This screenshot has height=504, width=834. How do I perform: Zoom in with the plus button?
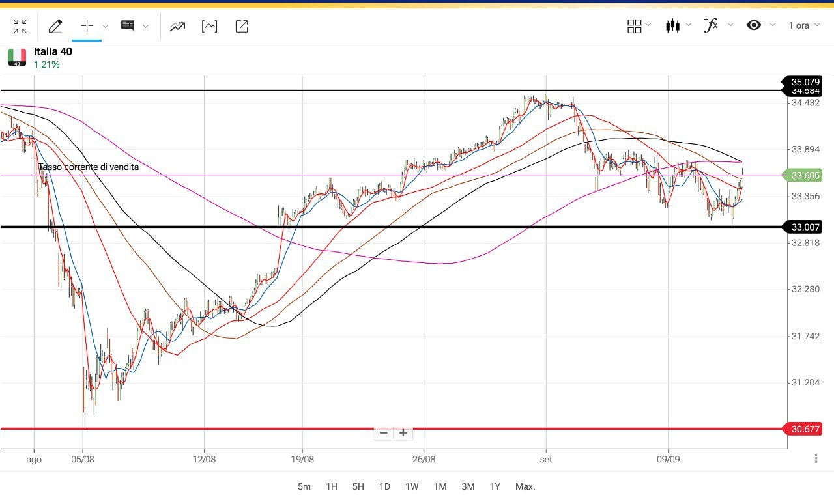click(403, 433)
